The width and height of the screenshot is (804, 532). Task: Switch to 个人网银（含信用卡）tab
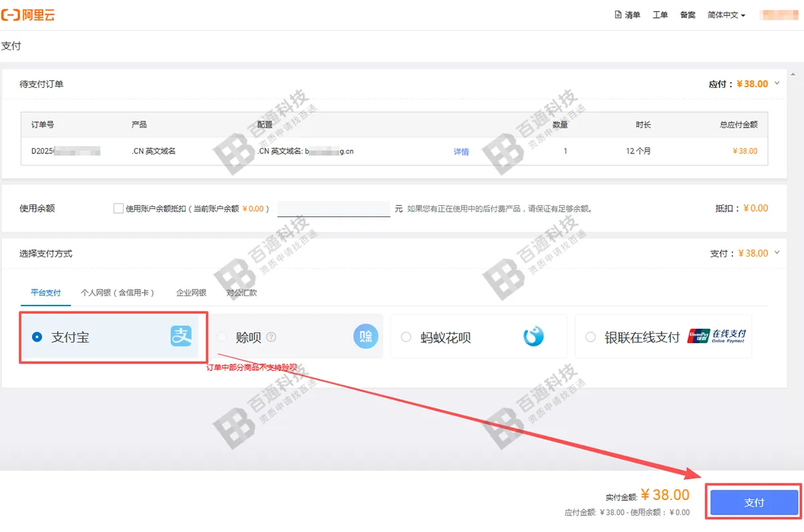(118, 293)
